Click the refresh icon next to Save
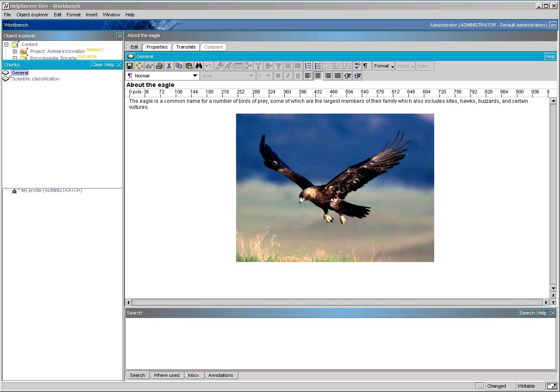Viewport: 560px width, 392px height. tap(139, 65)
